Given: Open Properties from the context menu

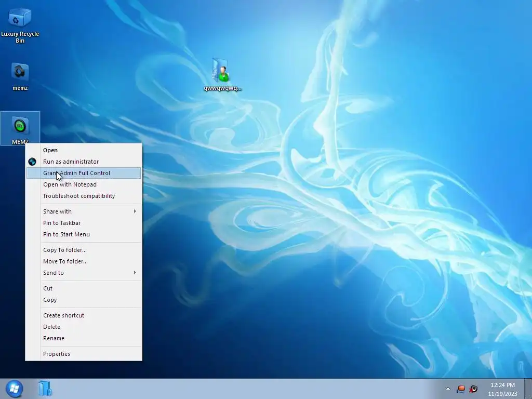Looking at the screenshot, I should (x=84, y=354).
